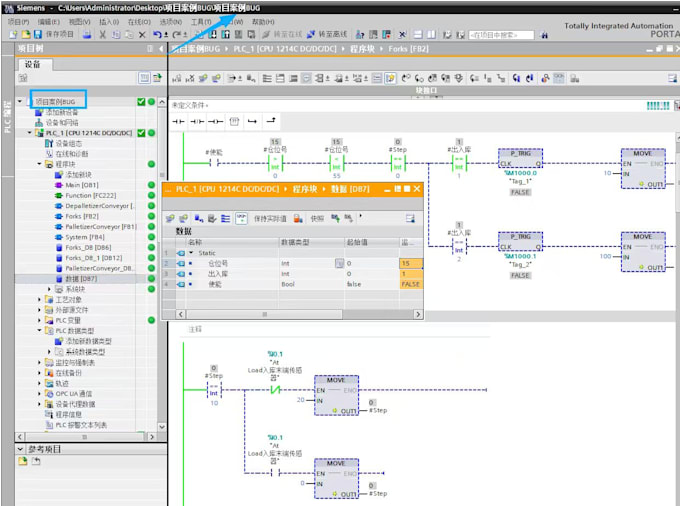Open the 编辑(E) menu

click(x=49, y=22)
